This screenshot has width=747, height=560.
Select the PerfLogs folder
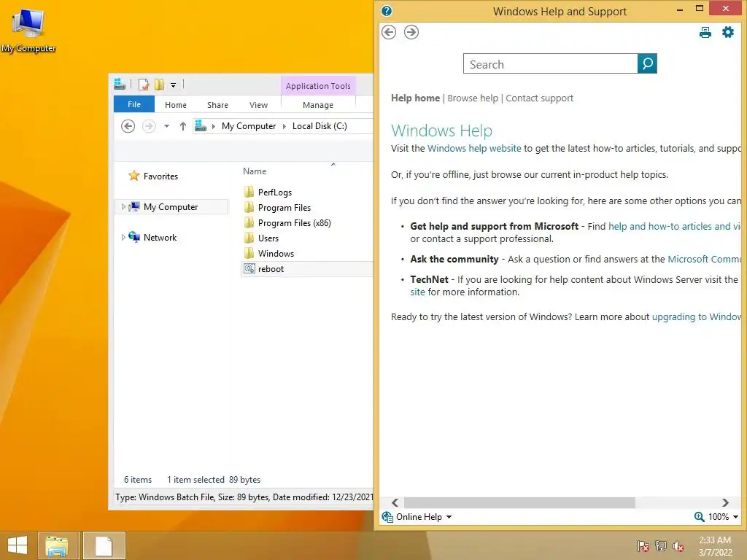coord(275,192)
